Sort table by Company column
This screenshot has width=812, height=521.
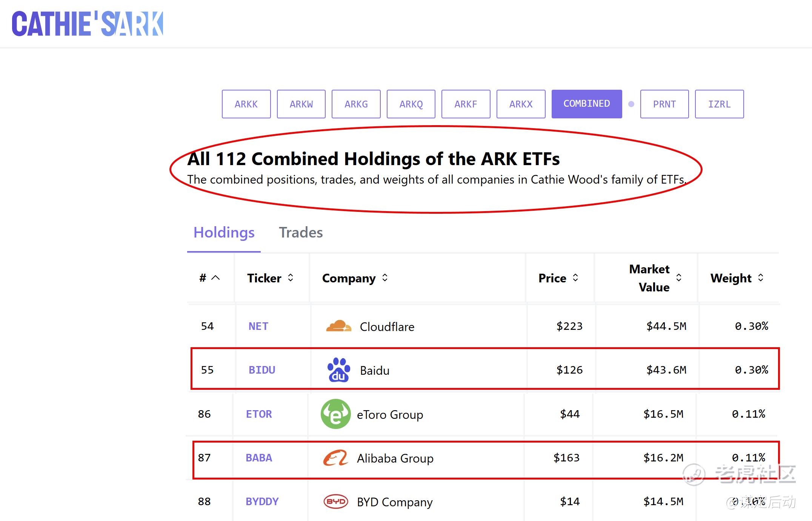pos(385,278)
